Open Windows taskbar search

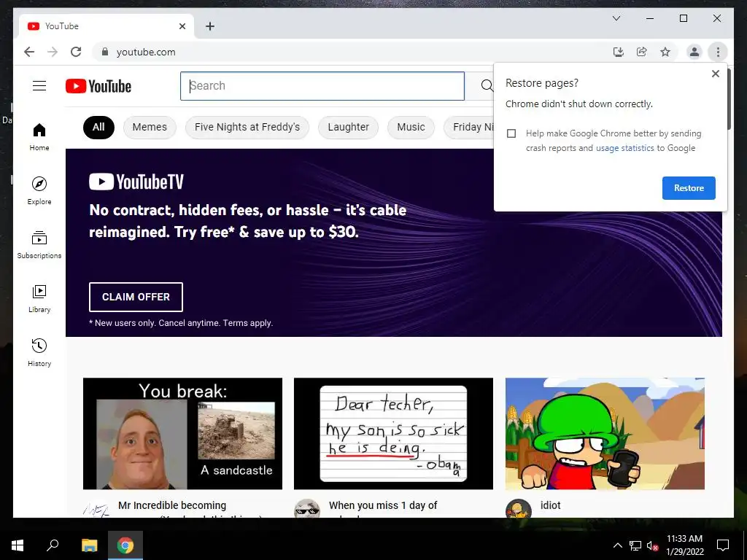tap(53, 545)
